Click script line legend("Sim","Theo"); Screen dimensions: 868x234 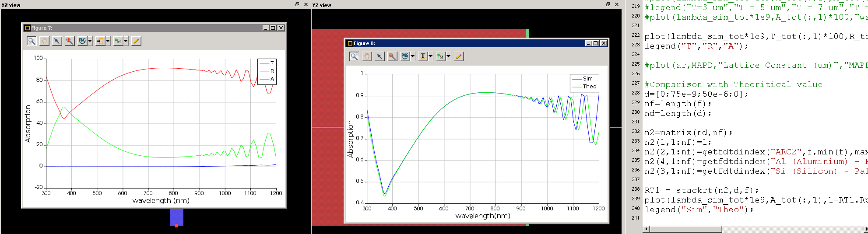(x=699, y=210)
